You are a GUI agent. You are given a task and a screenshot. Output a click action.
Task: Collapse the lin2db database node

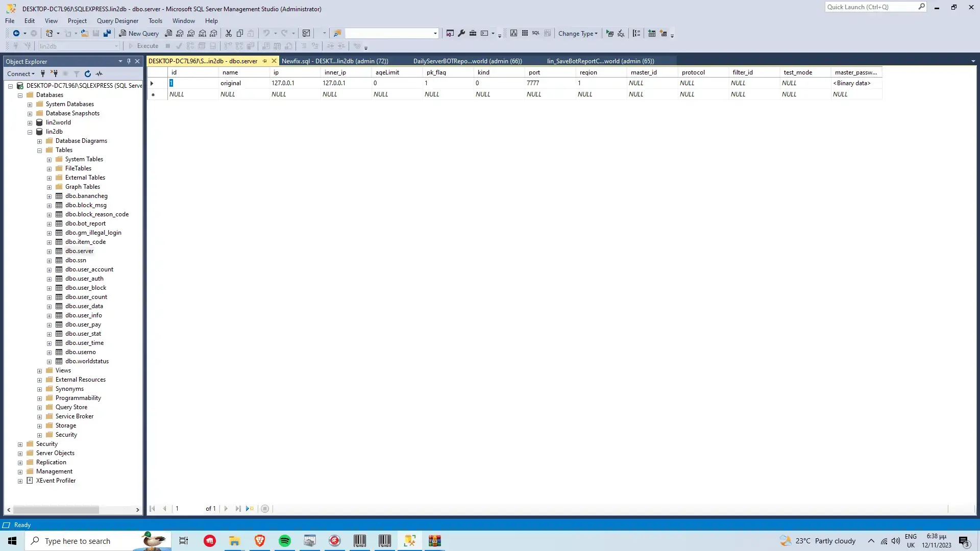(x=30, y=132)
